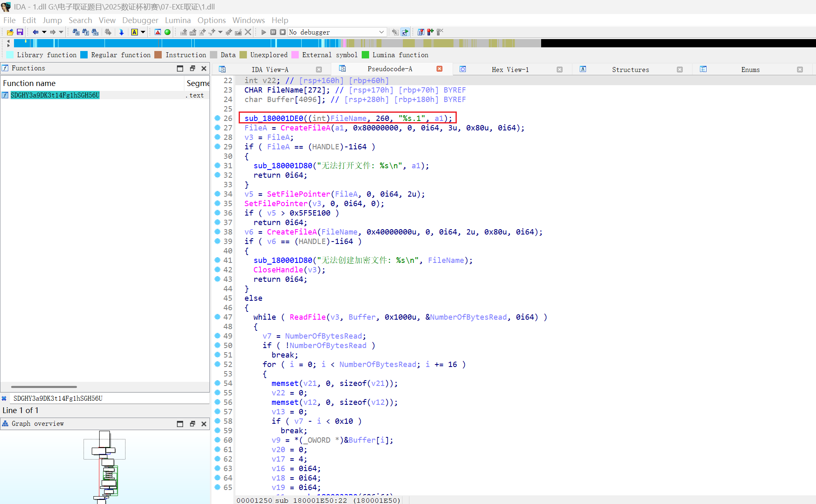
Task: Toggle breakpoint dot on line 26
Action: click(x=217, y=118)
